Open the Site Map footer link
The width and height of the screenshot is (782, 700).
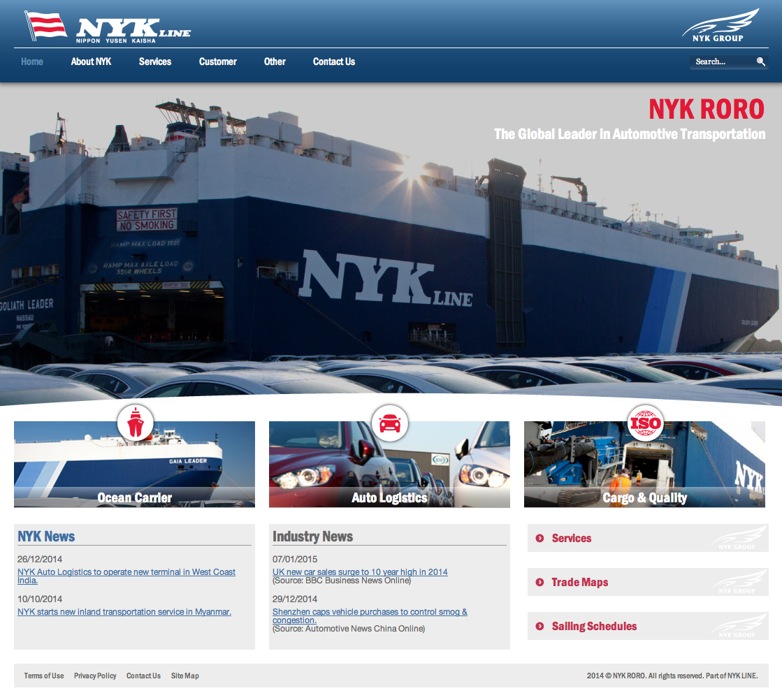pyautogui.click(x=185, y=676)
